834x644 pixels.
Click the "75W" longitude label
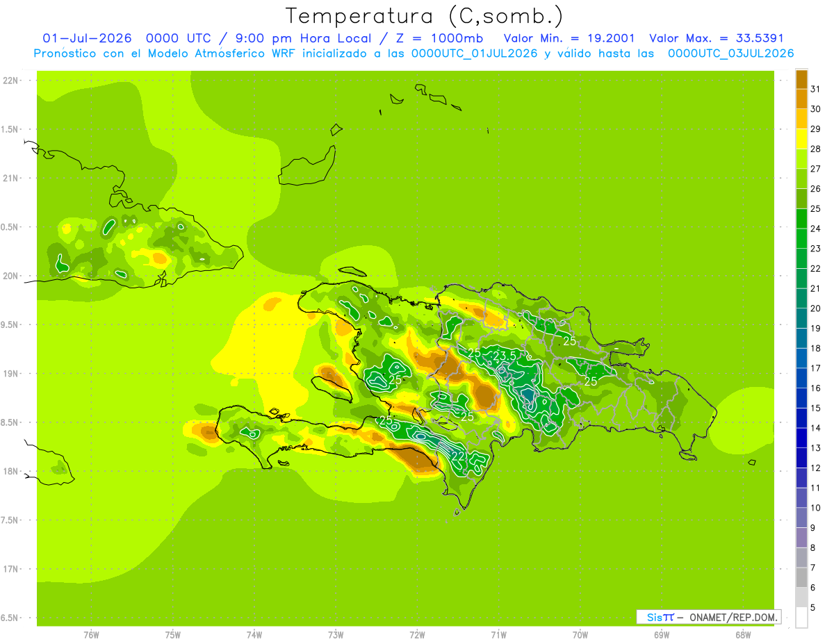(x=173, y=634)
